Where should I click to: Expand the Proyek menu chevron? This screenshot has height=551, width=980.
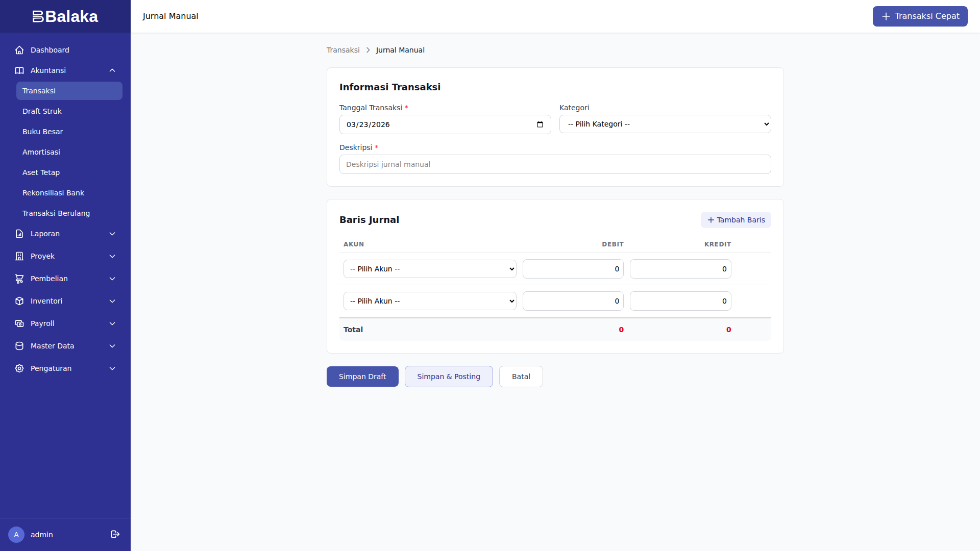(112, 256)
